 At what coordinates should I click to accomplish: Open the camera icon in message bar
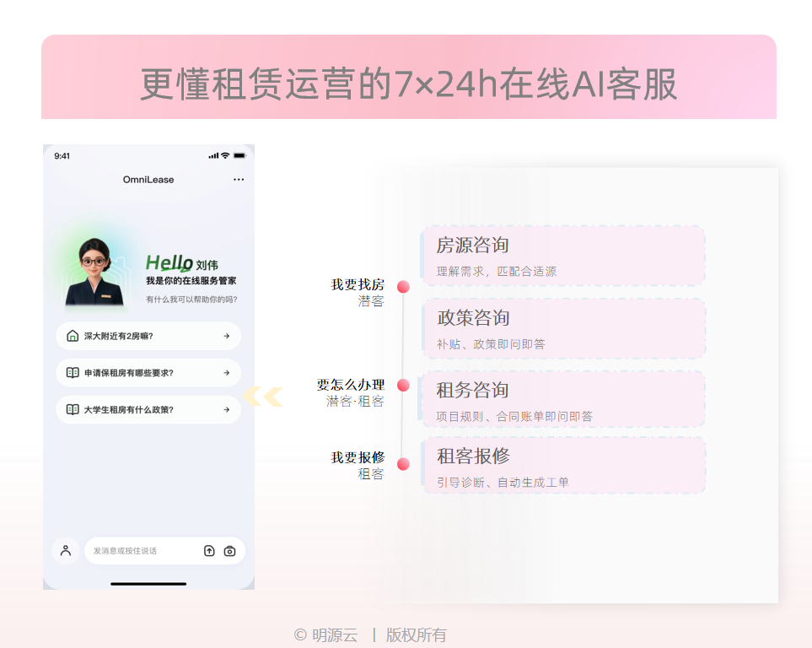pyautogui.click(x=229, y=551)
